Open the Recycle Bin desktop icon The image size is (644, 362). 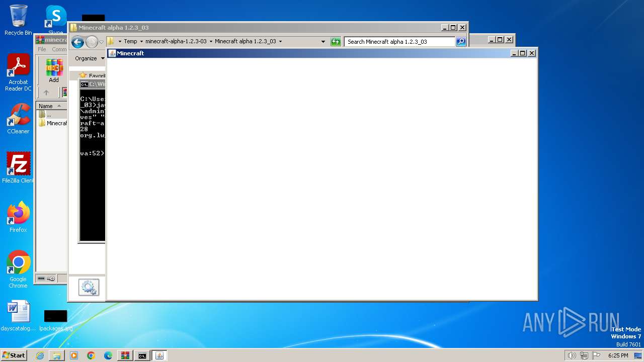pos(18,20)
